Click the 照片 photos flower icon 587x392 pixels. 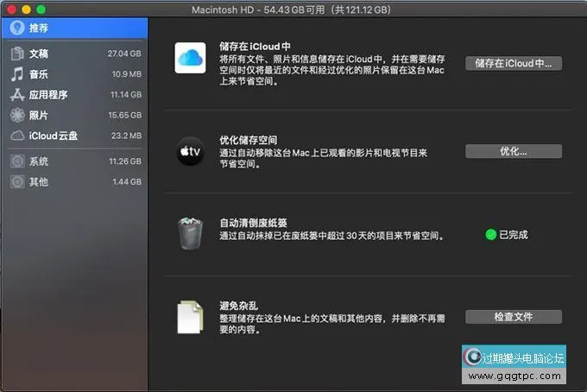coord(17,116)
